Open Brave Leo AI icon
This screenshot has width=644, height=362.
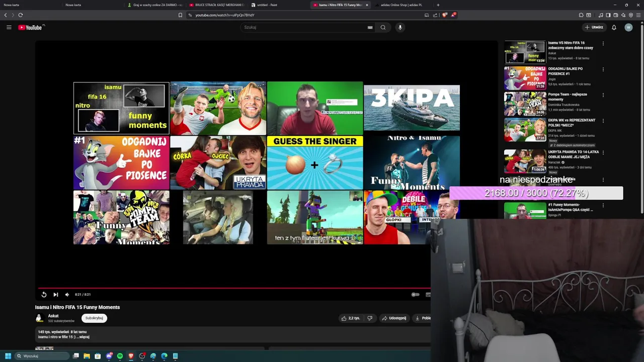[623, 15]
